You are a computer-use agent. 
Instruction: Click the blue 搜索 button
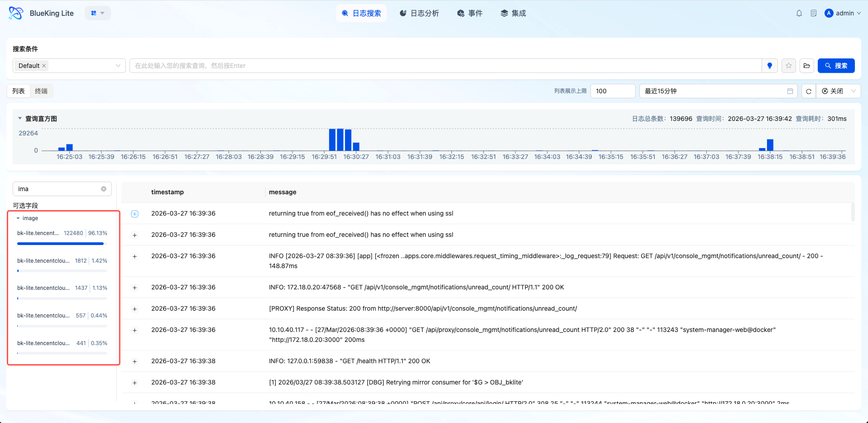[x=836, y=66]
